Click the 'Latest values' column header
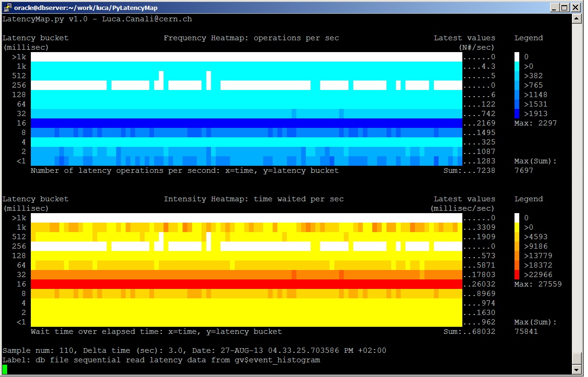The height and width of the screenshot is (377, 588). coord(464,37)
